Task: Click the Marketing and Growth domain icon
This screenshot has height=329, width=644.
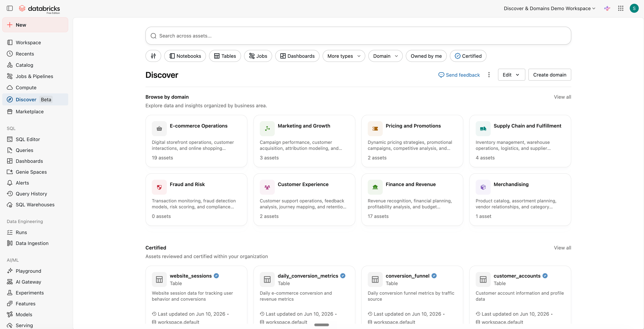Action: tap(267, 129)
